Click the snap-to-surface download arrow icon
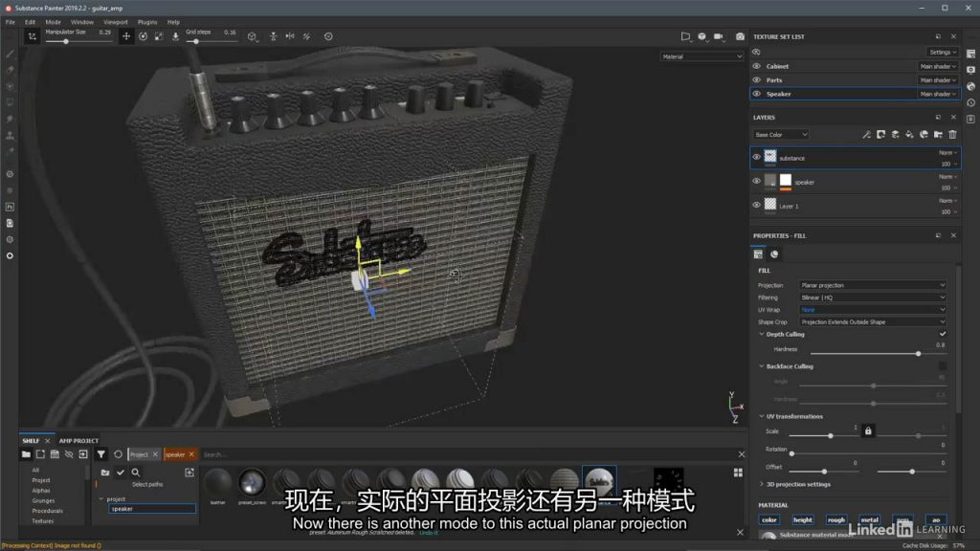Screen dimensions: 980x551 click(x=176, y=36)
